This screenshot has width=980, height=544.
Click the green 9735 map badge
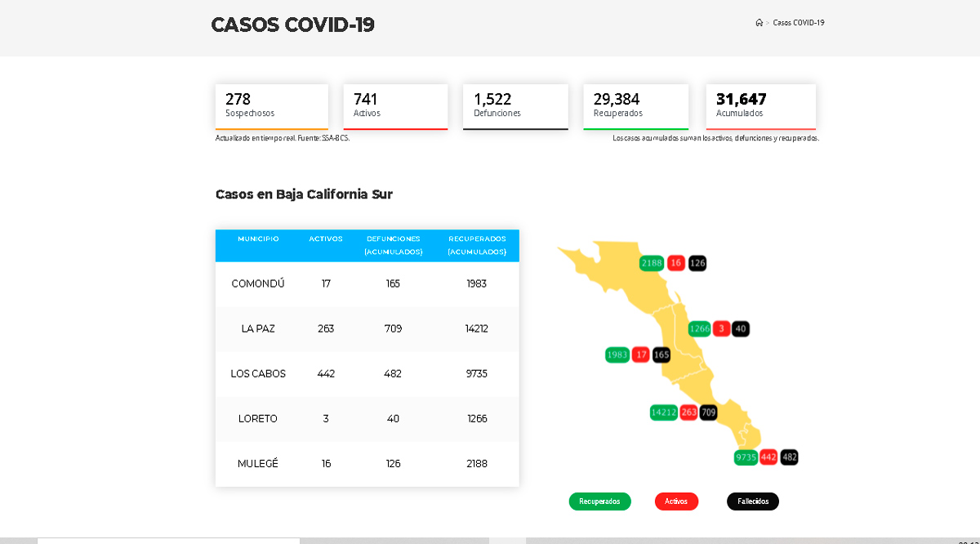click(x=746, y=457)
